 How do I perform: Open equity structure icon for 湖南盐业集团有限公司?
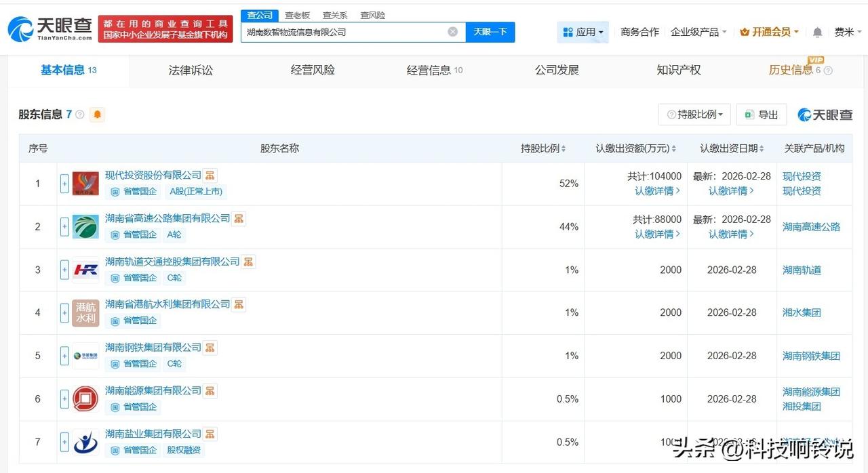point(210,434)
